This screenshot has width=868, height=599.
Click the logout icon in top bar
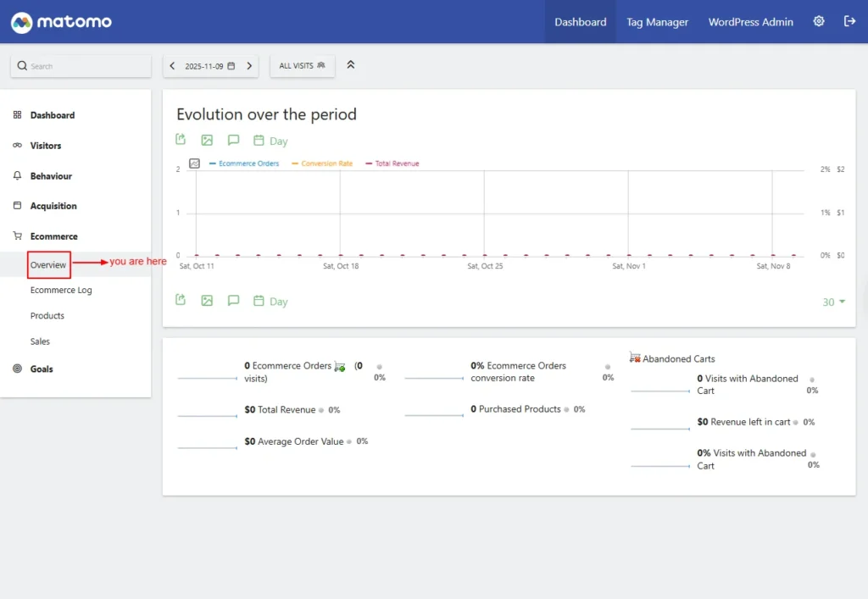[x=849, y=21]
